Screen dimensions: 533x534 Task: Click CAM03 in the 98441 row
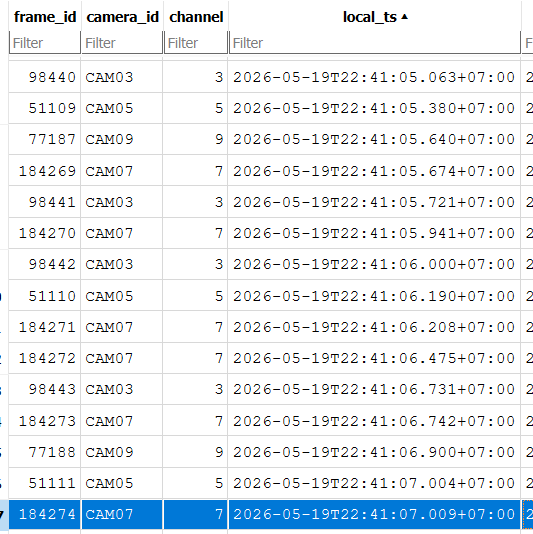pos(109,202)
